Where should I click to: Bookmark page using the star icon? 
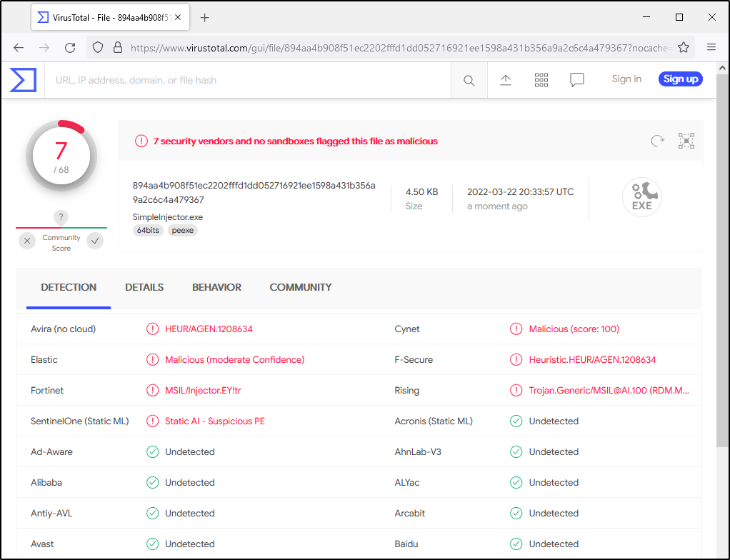[684, 48]
